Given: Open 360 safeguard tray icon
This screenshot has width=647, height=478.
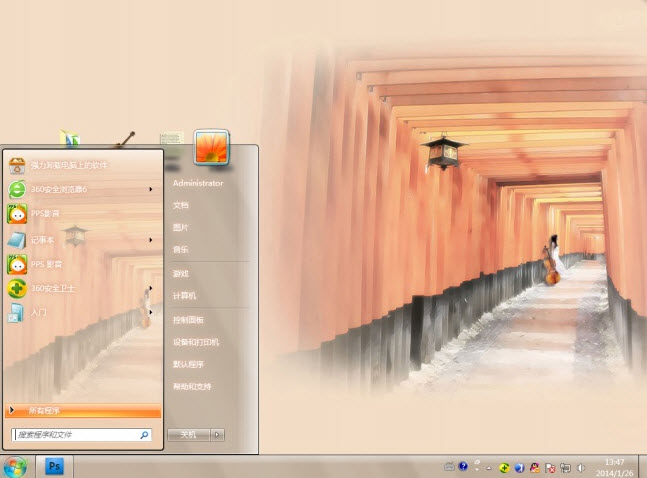Looking at the screenshot, I should click(x=504, y=468).
